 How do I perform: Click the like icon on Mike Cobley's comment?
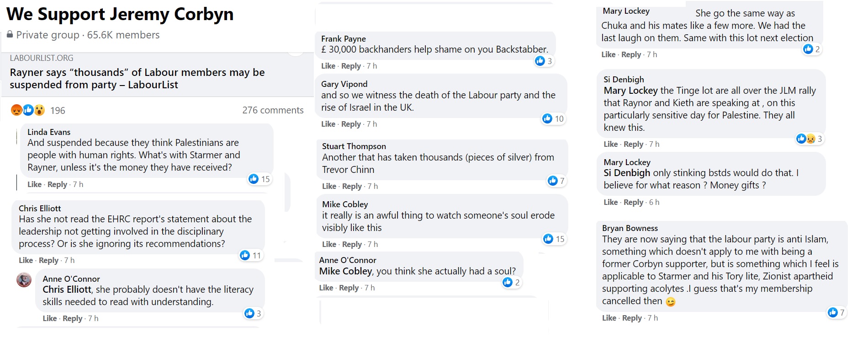548,239
